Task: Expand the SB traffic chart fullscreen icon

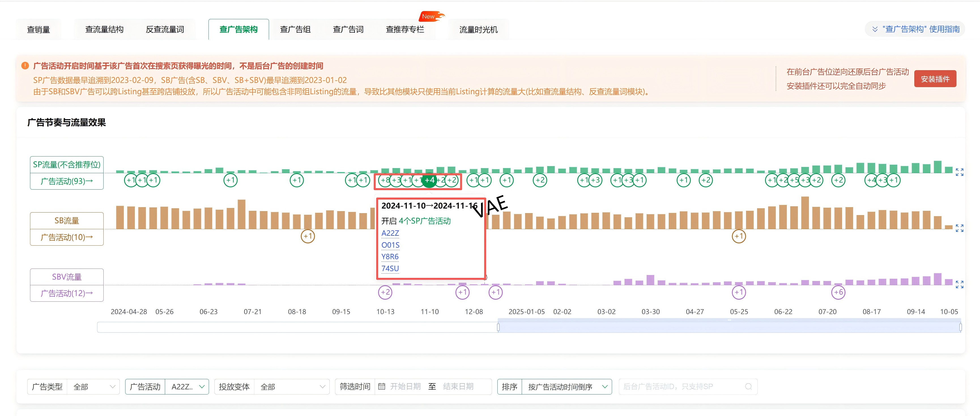Action: pyautogui.click(x=959, y=228)
